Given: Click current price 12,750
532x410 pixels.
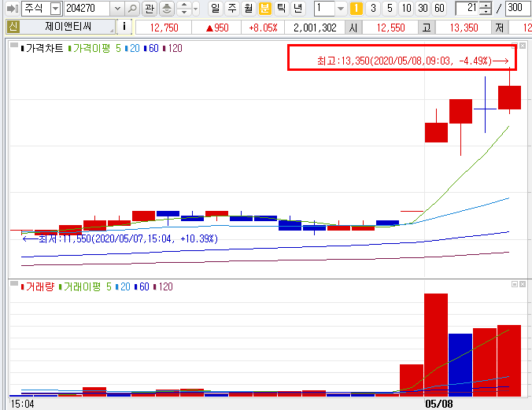Looking at the screenshot, I should pos(164,28).
